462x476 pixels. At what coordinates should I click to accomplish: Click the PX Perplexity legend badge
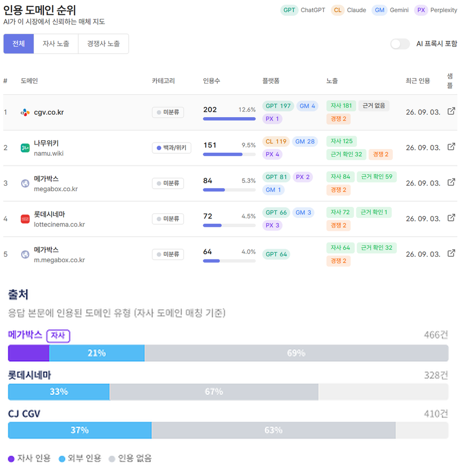(421, 10)
